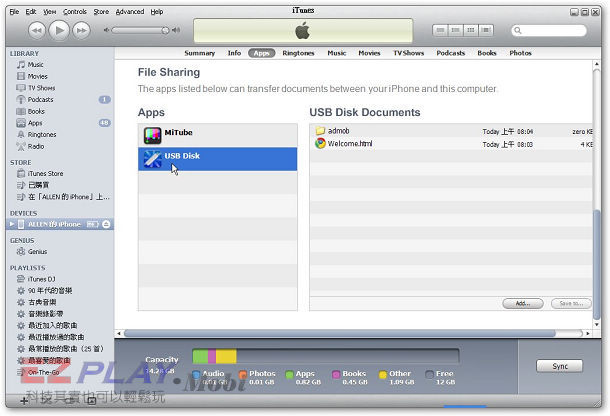Adjust the volume slider knob

coord(165,30)
